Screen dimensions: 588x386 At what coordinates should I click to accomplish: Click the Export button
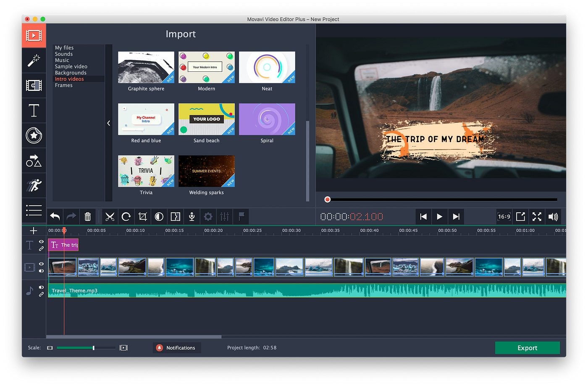click(528, 348)
